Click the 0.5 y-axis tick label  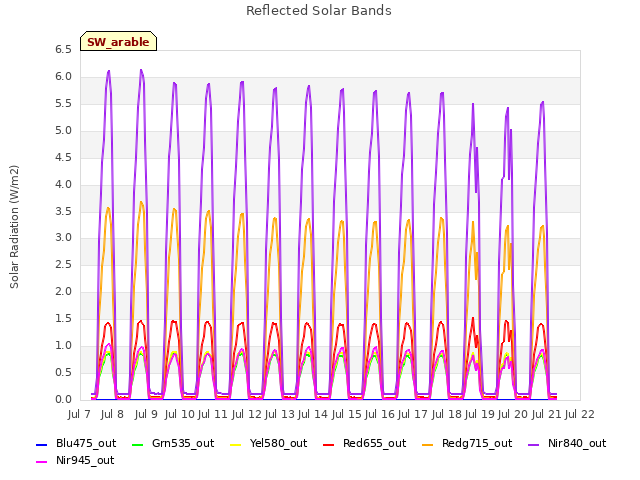click(x=64, y=373)
